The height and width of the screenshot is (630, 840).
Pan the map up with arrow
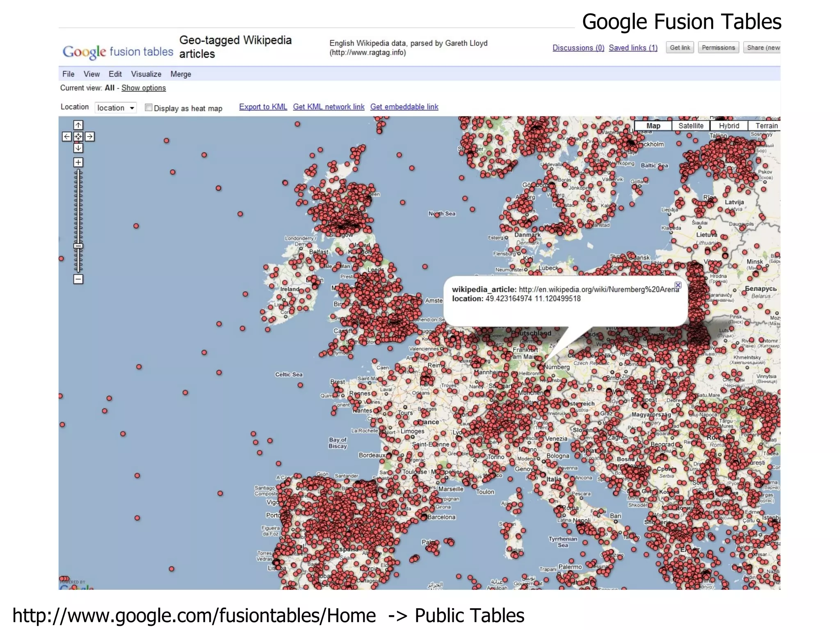pyautogui.click(x=78, y=125)
